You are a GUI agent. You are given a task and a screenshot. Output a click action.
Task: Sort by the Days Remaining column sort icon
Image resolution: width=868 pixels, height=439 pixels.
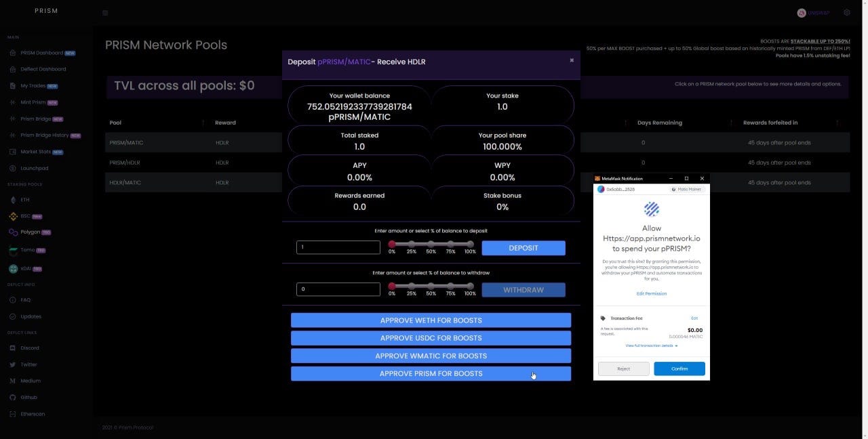coord(731,123)
